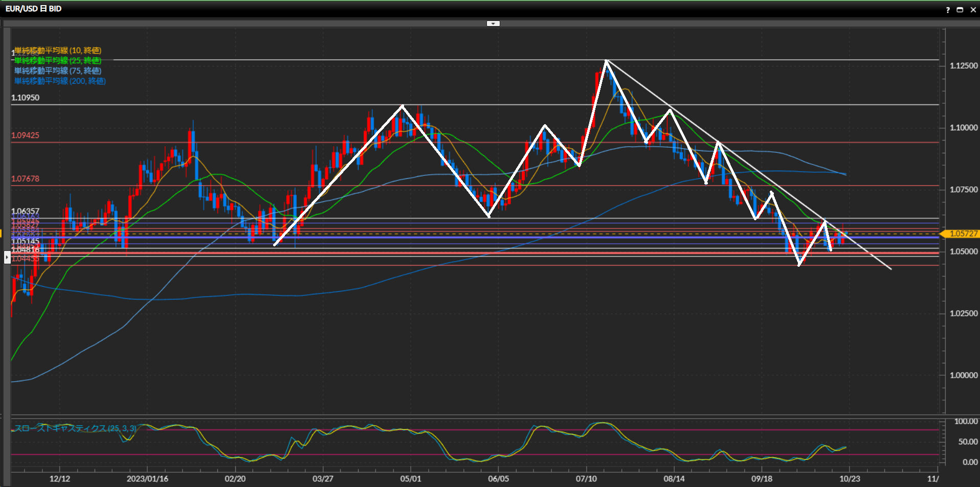Close the EUR/USD chart window

[x=973, y=10]
